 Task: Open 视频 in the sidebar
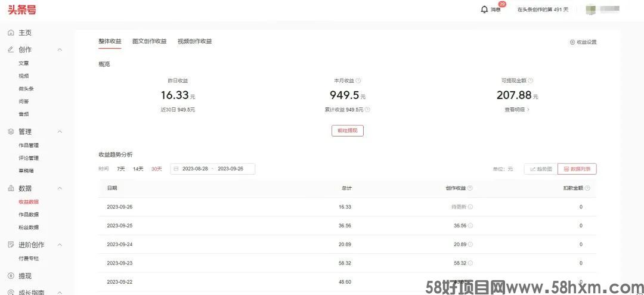pos(23,76)
